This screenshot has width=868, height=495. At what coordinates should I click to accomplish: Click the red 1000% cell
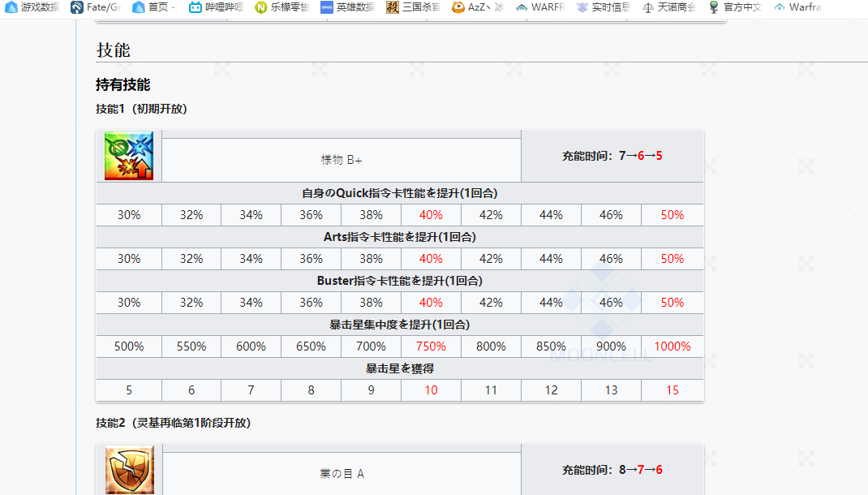coord(672,346)
